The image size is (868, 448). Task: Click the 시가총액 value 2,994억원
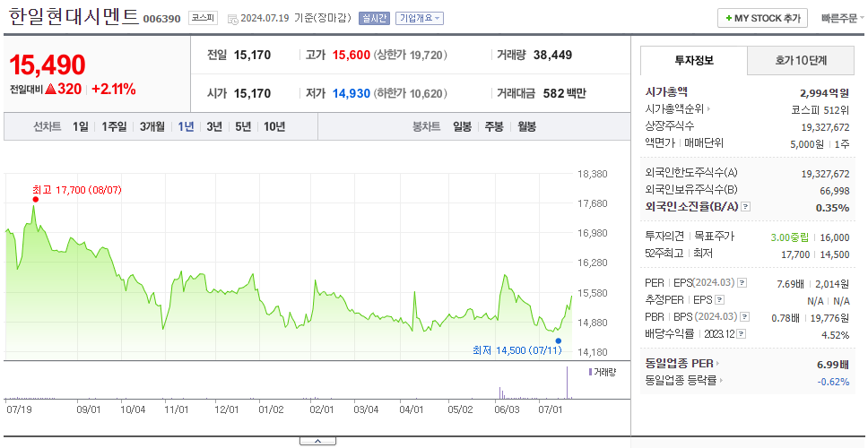[x=824, y=92]
